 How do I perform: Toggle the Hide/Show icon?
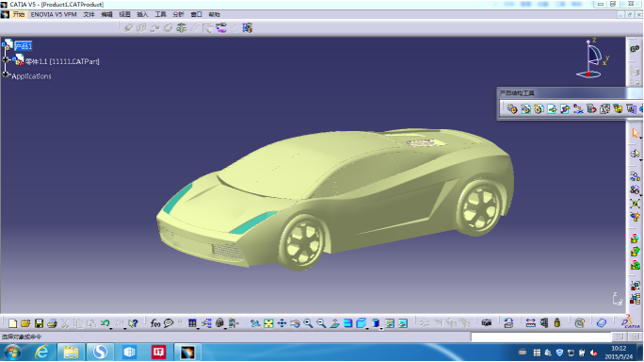point(390,323)
